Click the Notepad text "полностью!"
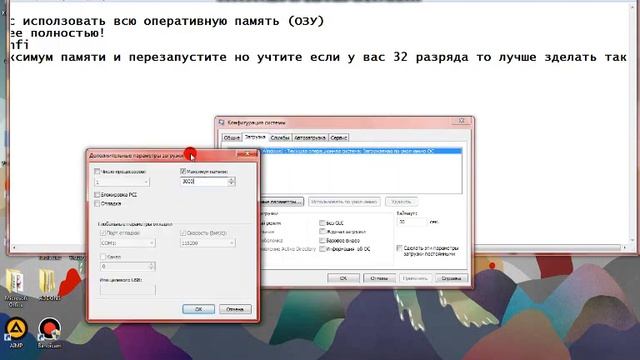 coord(68,33)
